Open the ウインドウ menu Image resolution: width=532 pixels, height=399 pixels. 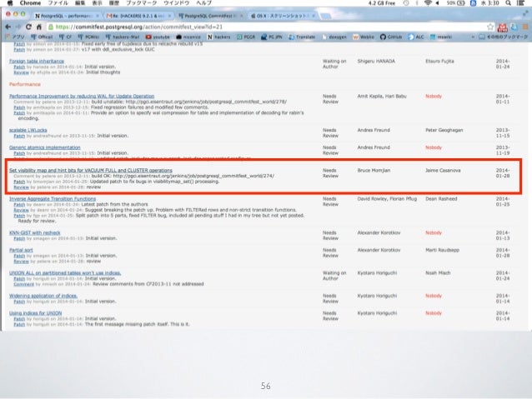[176, 3]
